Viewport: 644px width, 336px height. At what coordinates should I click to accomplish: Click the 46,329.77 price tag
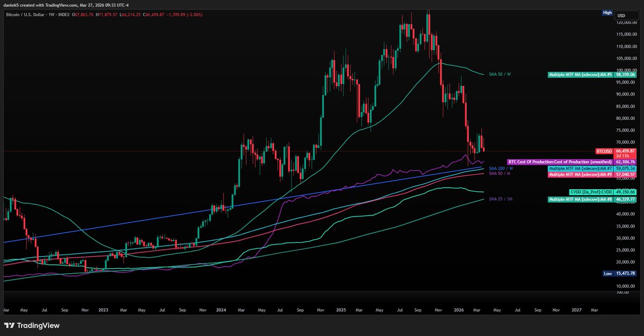[626, 199]
